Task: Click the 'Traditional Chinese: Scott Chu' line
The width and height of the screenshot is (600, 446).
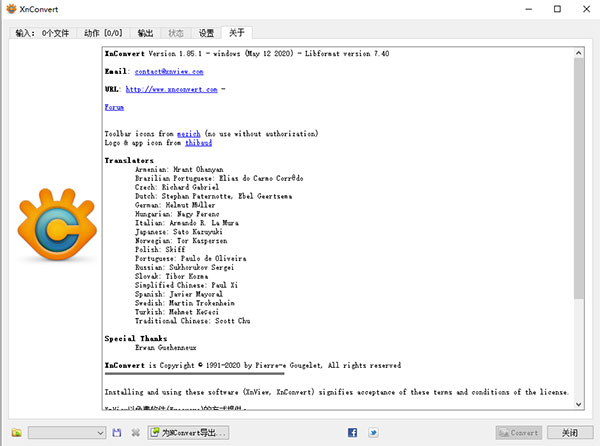Action: point(192,321)
